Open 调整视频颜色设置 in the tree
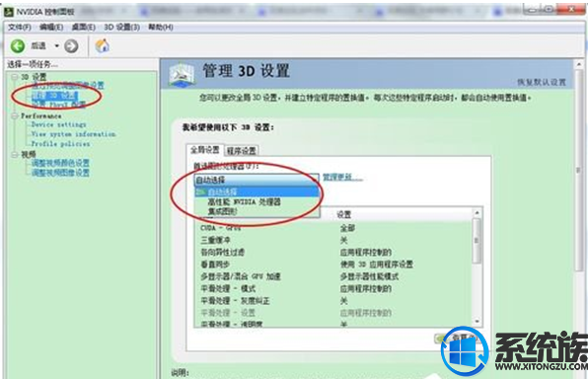This screenshot has height=379, width=588. point(60,163)
